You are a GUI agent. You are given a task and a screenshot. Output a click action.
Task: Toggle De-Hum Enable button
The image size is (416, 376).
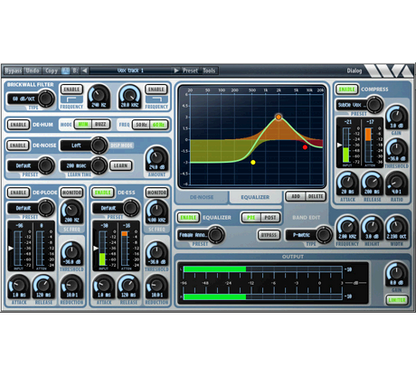tap(18, 125)
